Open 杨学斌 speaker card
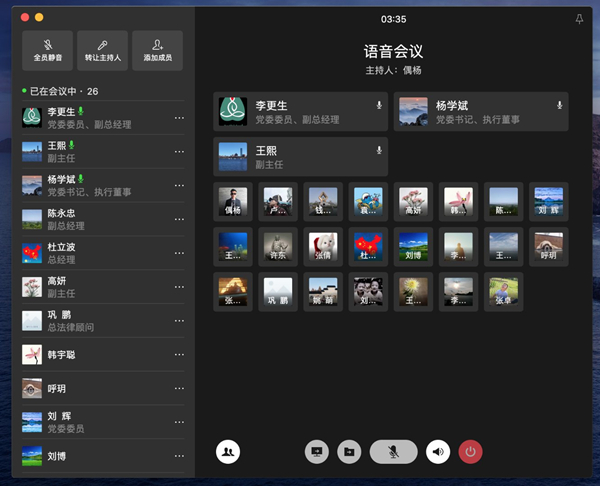 pyautogui.click(x=481, y=112)
